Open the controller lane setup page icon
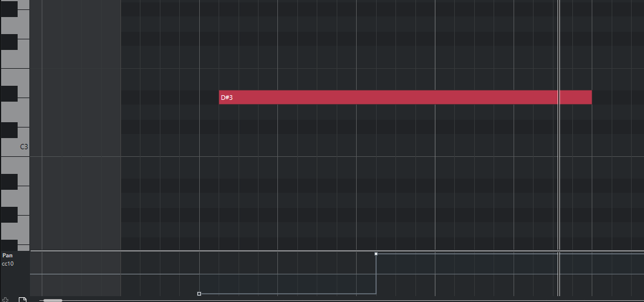 click(x=22, y=300)
